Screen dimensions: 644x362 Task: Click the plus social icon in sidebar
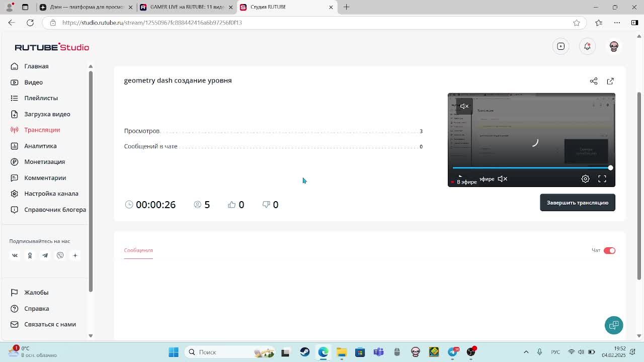75,255
